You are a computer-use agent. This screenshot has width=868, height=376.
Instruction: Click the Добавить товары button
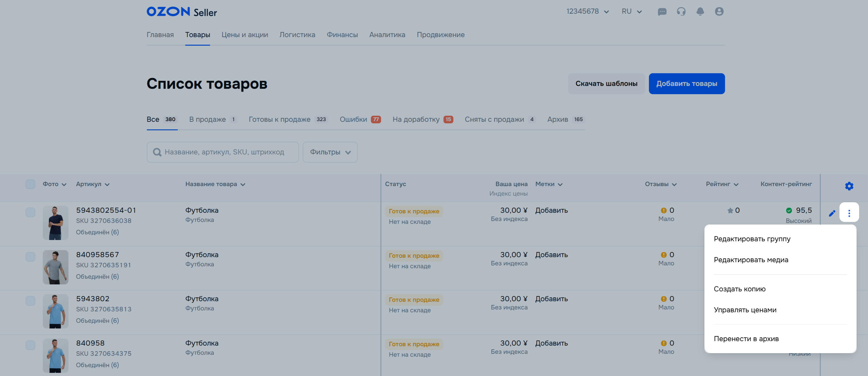[x=686, y=84]
